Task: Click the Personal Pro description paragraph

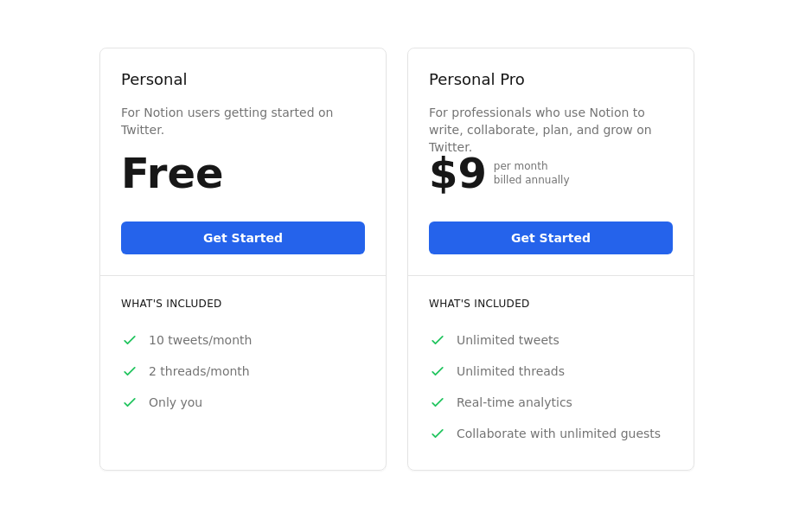Action: click(540, 129)
